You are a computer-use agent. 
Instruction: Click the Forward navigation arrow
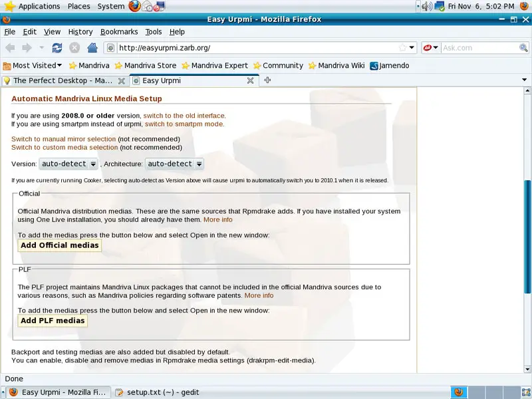tap(27, 48)
